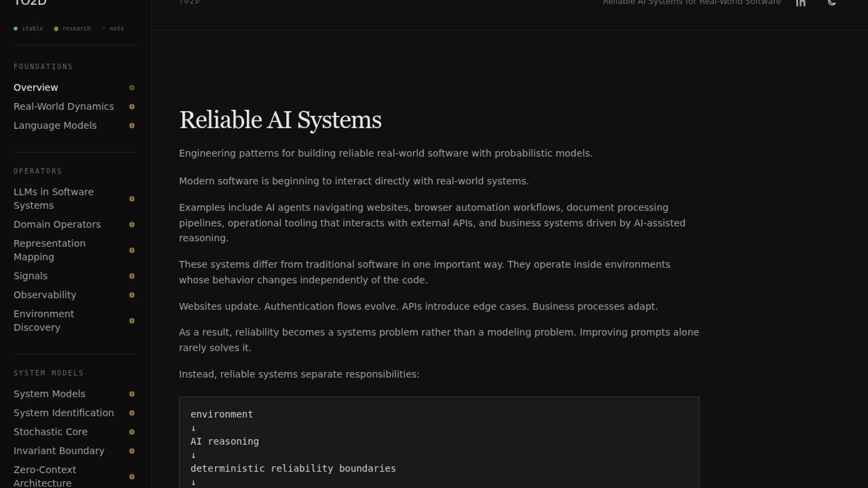
Task: Click the OPERATORS section heading
Action: 38,171
